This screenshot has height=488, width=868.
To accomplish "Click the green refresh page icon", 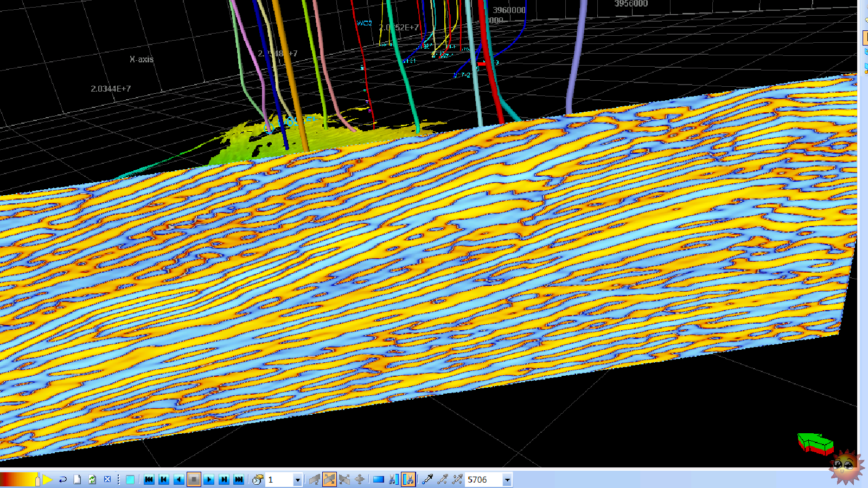I will [x=92, y=479].
